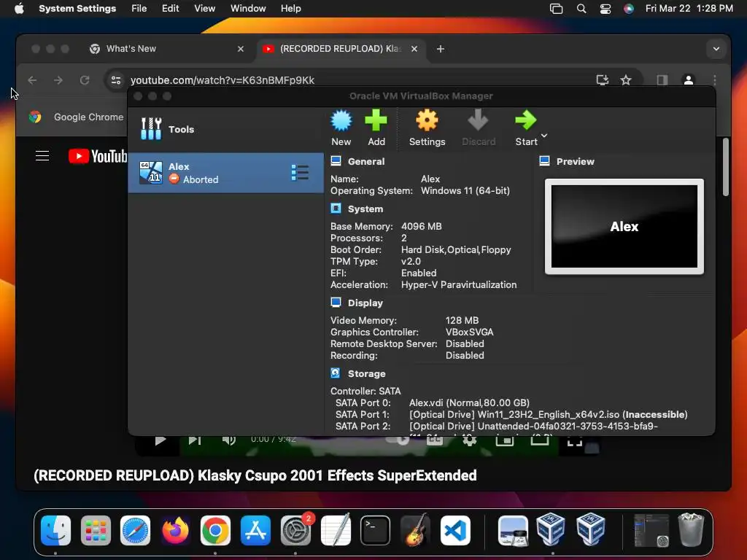
Task: Click the YouTube logo
Action: [x=98, y=156]
